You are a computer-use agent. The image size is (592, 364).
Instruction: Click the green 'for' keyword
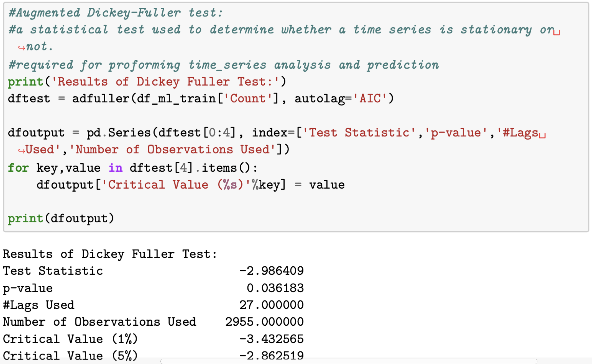coord(18,168)
